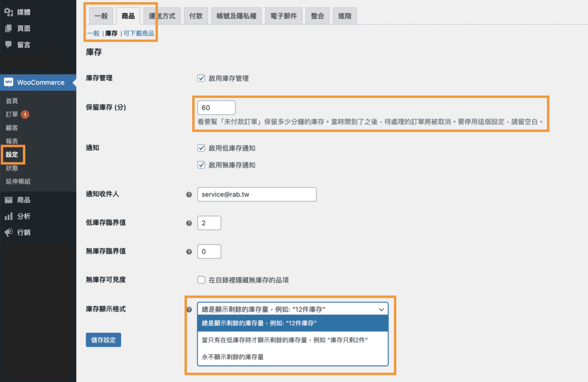Disable the 啟用庫存管理 checkbox
588x382 pixels.
201,78
